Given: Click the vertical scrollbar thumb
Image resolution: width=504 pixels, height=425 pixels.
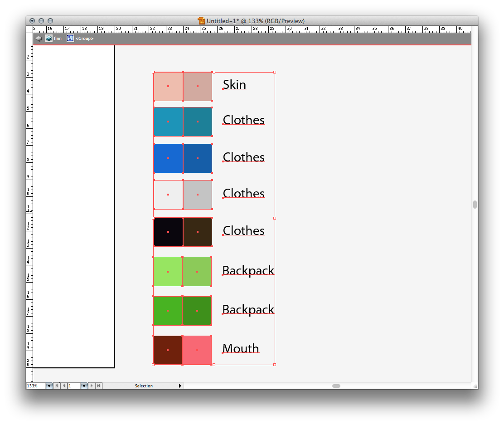Looking at the screenshot, I should coord(475,205).
